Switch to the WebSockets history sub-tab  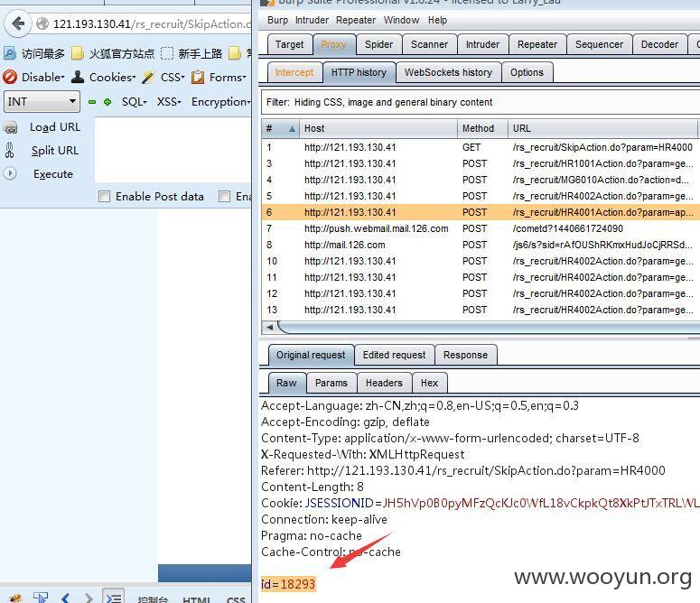[x=448, y=72]
